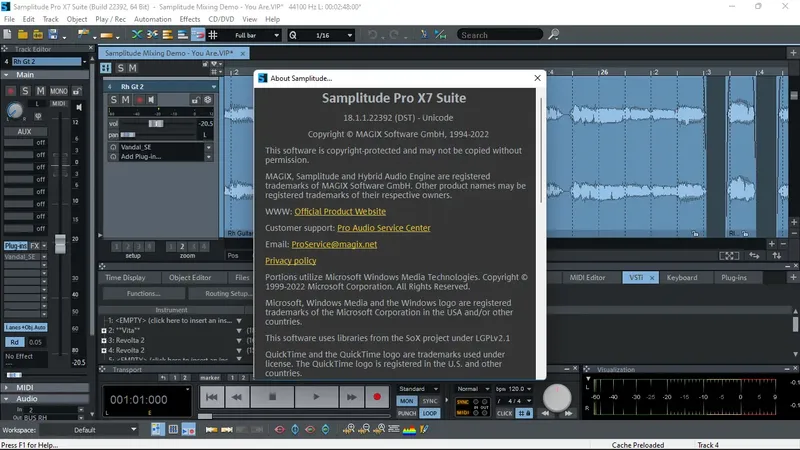Jump to start with the skip-back transport button
The image size is (800, 450).
(x=212, y=396)
